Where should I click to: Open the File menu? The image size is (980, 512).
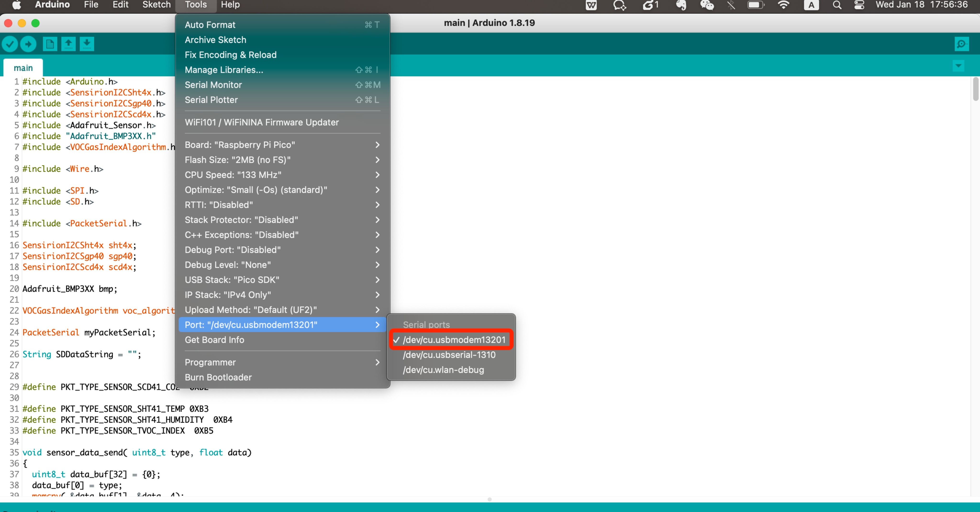91,5
